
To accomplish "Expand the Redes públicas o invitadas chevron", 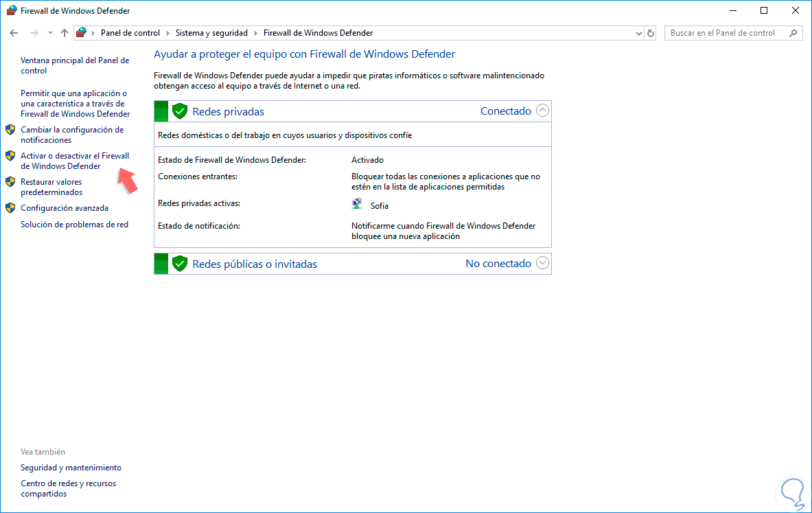I will (x=542, y=263).
